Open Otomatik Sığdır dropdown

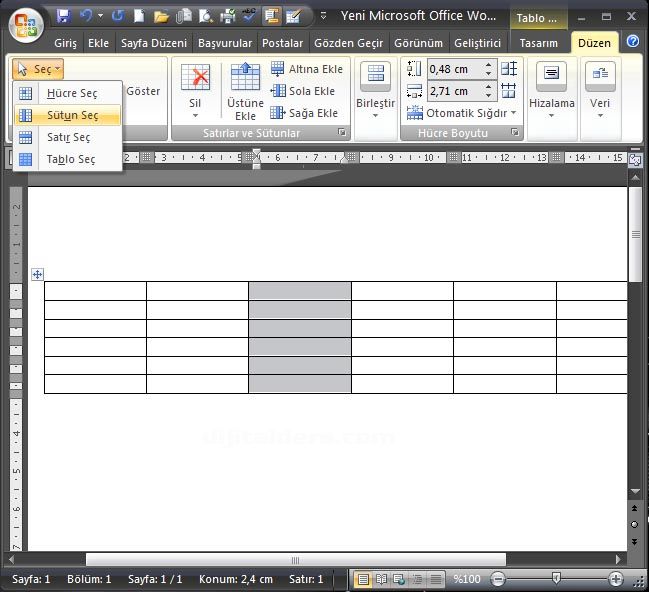tap(461, 113)
